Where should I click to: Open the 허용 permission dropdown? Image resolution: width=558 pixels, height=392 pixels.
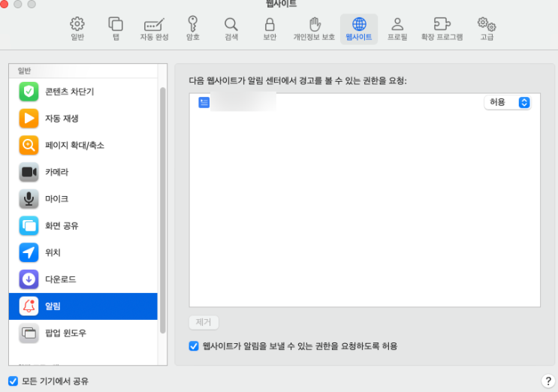(508, 102)
